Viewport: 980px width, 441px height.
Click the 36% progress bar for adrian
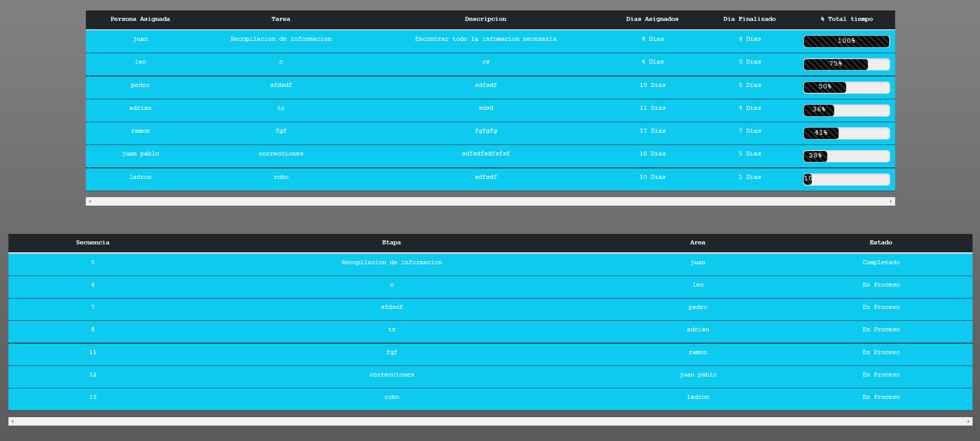click(x=847, y=110)
